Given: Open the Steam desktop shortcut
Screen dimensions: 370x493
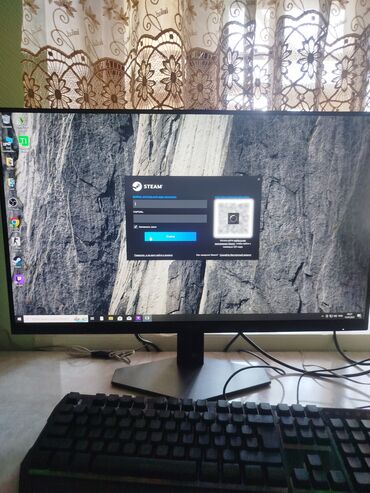Looking at the screenshot, I should tap(18, 262).
